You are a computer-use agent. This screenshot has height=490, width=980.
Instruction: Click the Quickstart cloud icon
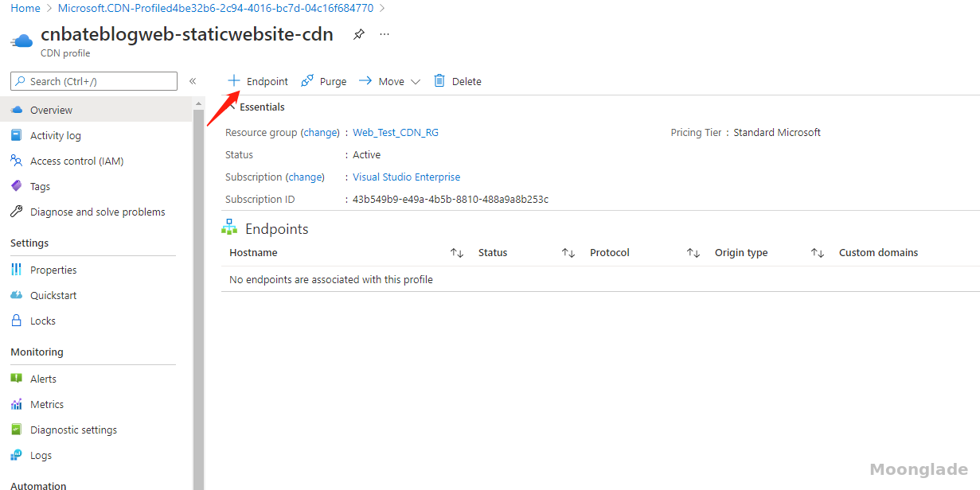pos(17,295)
